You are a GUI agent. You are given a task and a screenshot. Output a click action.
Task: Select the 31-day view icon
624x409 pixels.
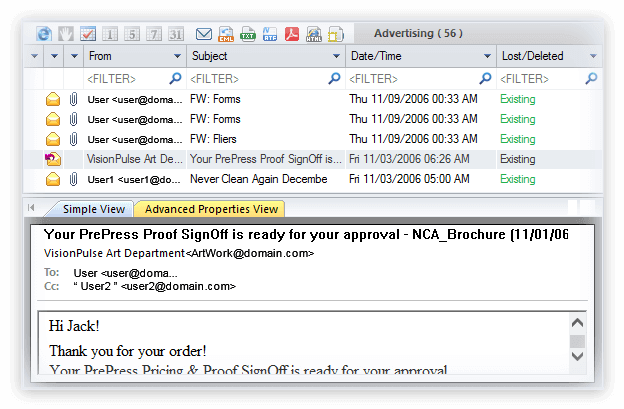pyautogui.click(x=176, y=34)
